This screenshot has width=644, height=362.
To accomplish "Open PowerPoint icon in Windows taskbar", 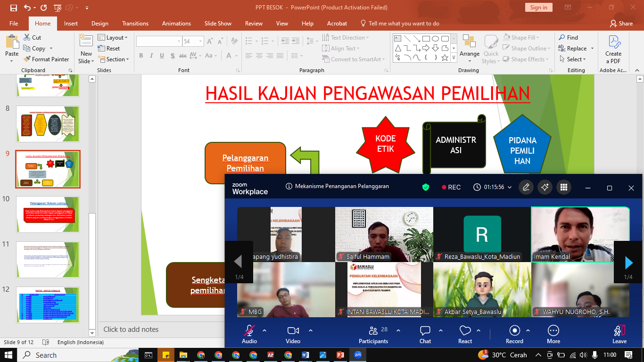I will (340, 355).
